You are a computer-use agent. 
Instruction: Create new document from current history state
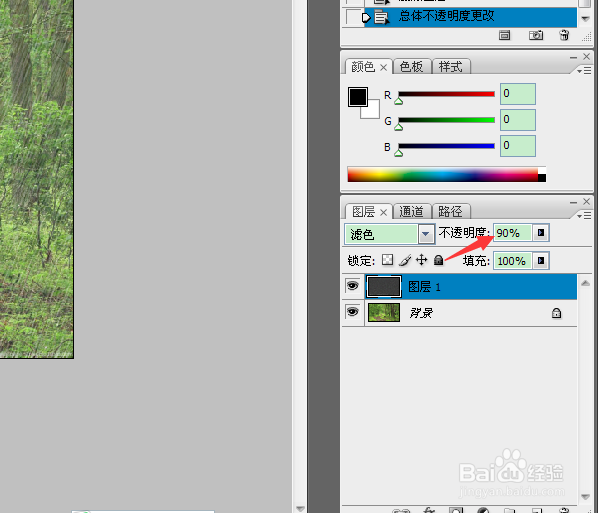click(x=504, y=35)
